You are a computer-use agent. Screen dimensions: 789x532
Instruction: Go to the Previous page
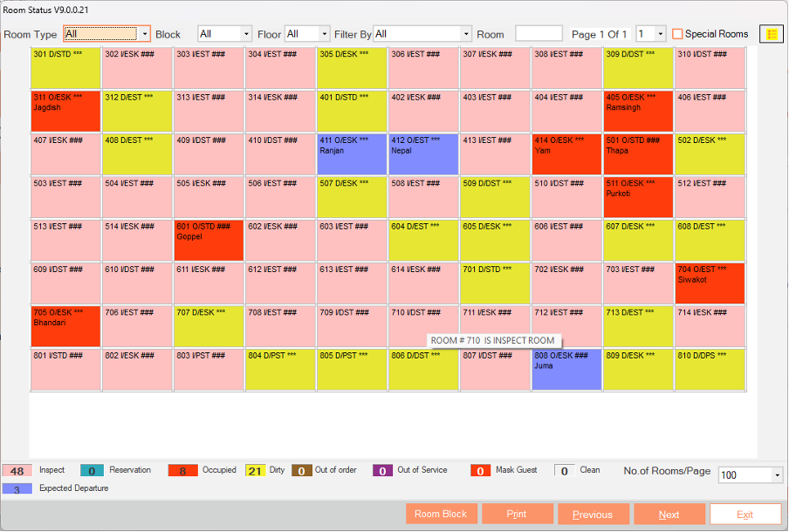click(593, 514)
